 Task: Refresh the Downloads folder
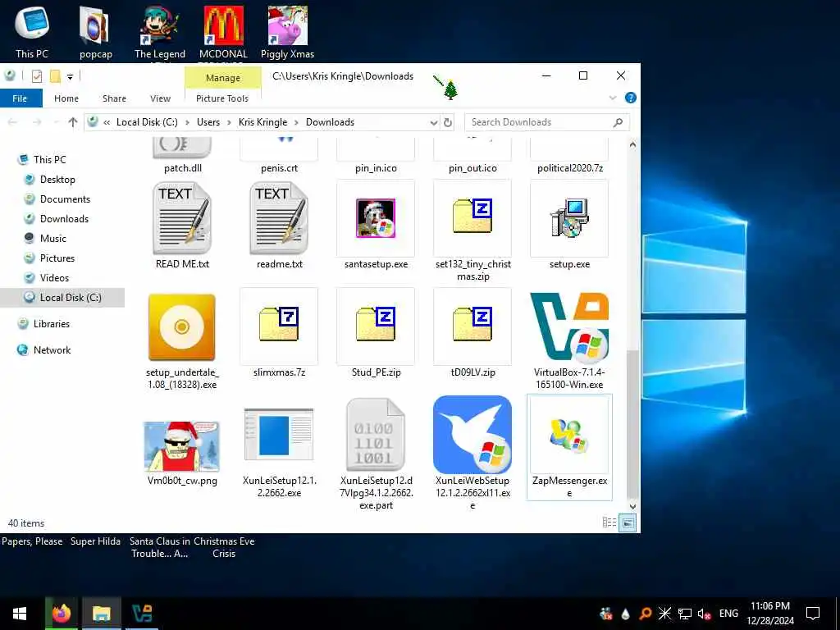click(448, 122)
